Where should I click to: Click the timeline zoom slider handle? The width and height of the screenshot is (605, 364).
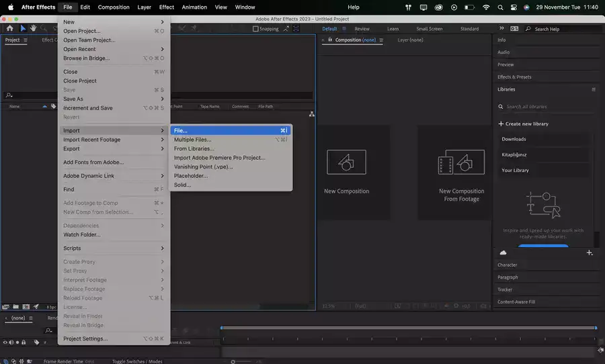click(233, 362)
